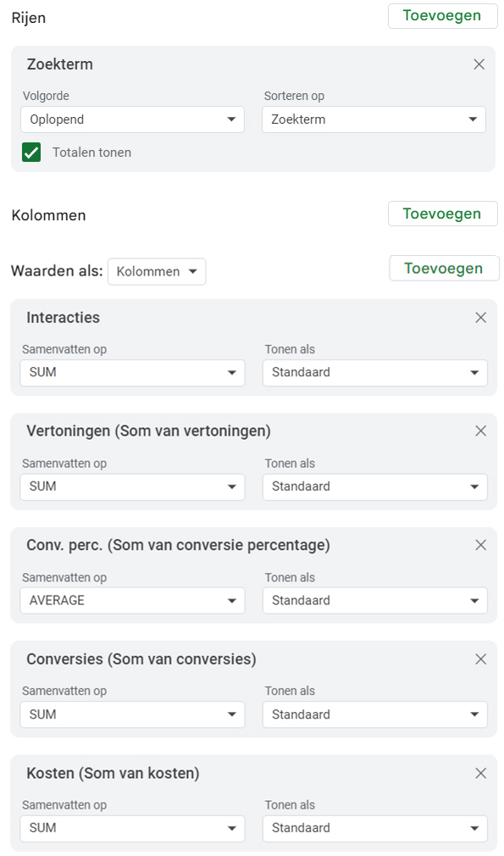Click Toevoegen next to Rijen

[x=442, y=16]
